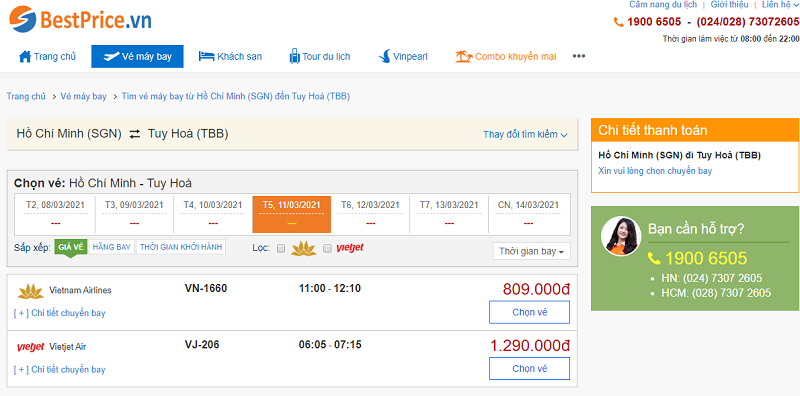
Task: Click the support agent avatar photo
Action: [x=620, y=236]
